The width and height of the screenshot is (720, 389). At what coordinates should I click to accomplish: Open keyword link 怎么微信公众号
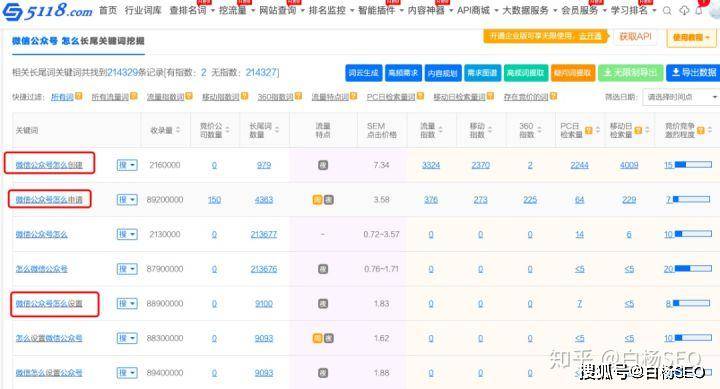tap(42, 269)
